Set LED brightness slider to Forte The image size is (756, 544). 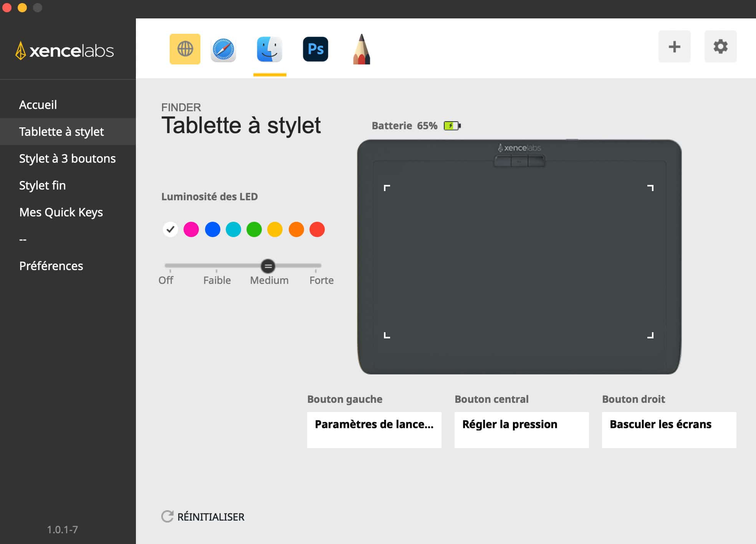[x=316, y=265]
